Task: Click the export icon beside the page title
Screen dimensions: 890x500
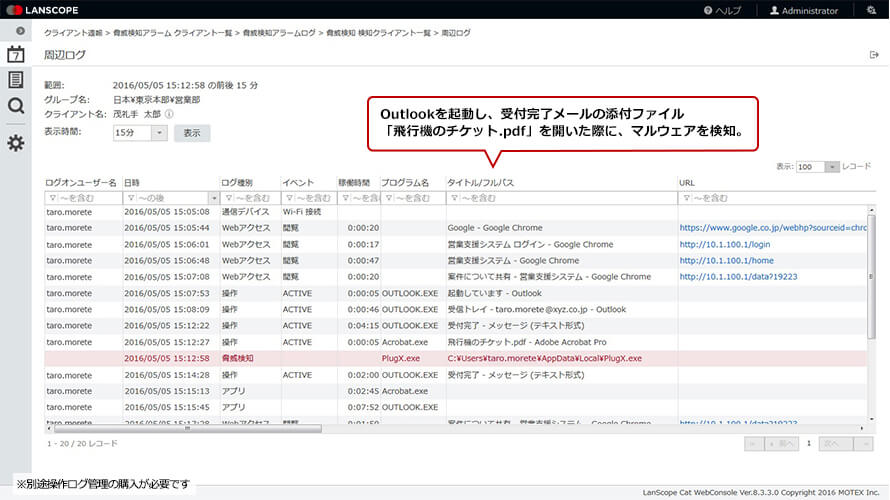Action: [874, 55]
